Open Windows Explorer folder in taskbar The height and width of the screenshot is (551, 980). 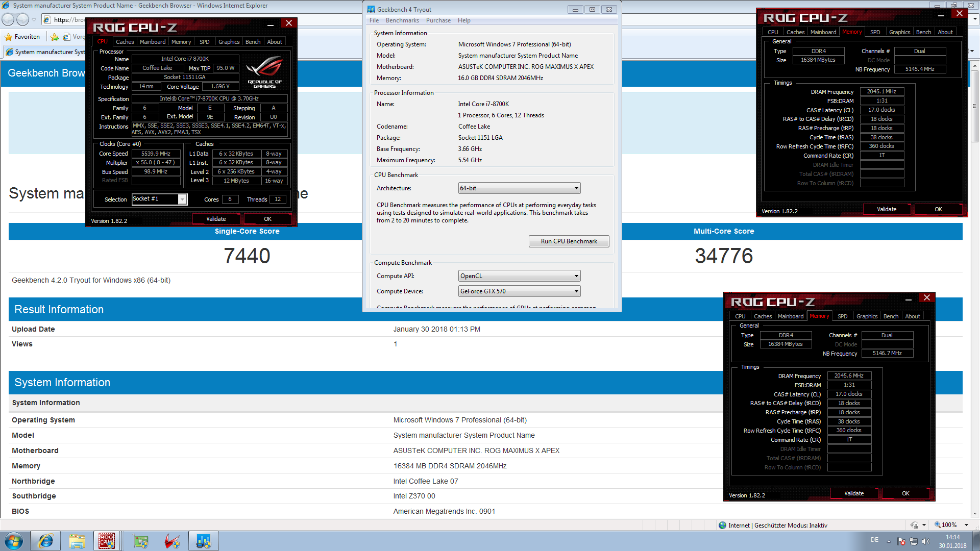coord(77,541)
